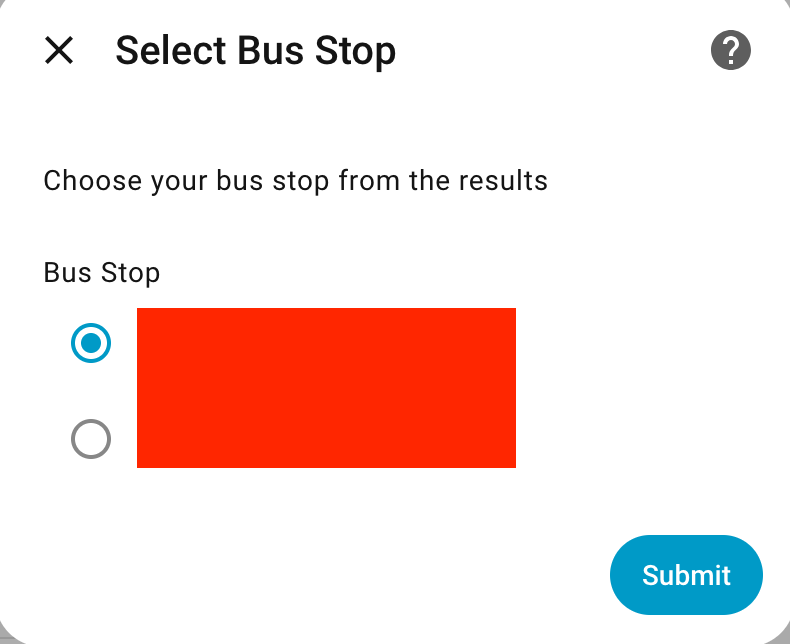Select the first bus stop radio button
This screenshot has width=790, height=644.
pyautogui.click(x=91, y=344)
